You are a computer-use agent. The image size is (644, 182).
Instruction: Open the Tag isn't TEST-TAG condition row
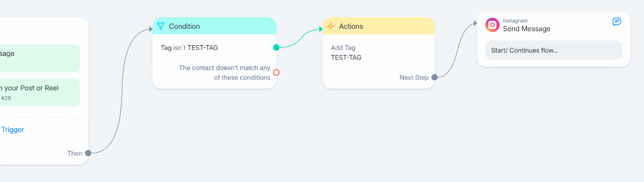214,48
